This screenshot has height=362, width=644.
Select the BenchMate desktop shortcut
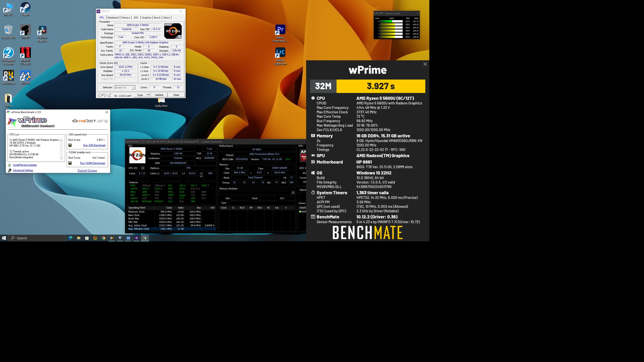click(8, 78)
